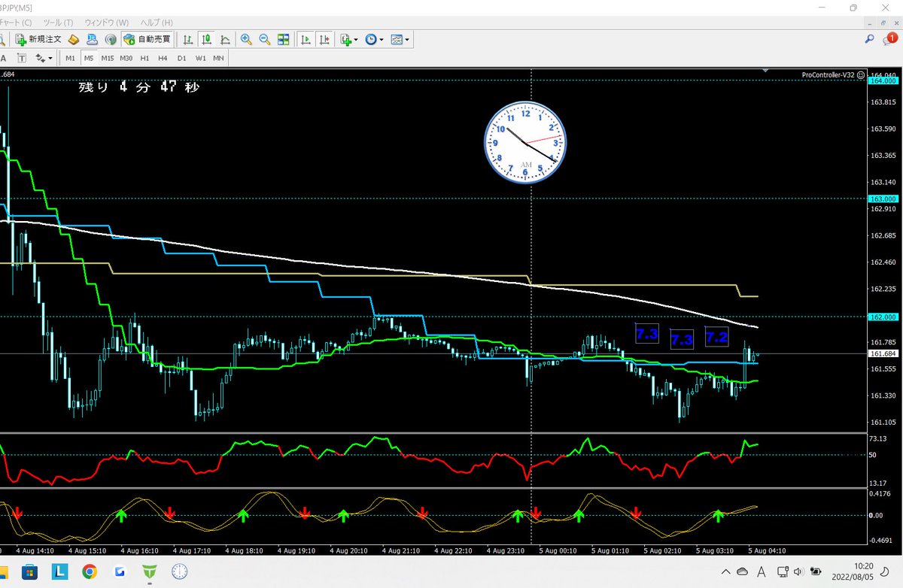Switch timeframe to H1
The width and height of the screenshot is (903, 588).
coord(144,58)
